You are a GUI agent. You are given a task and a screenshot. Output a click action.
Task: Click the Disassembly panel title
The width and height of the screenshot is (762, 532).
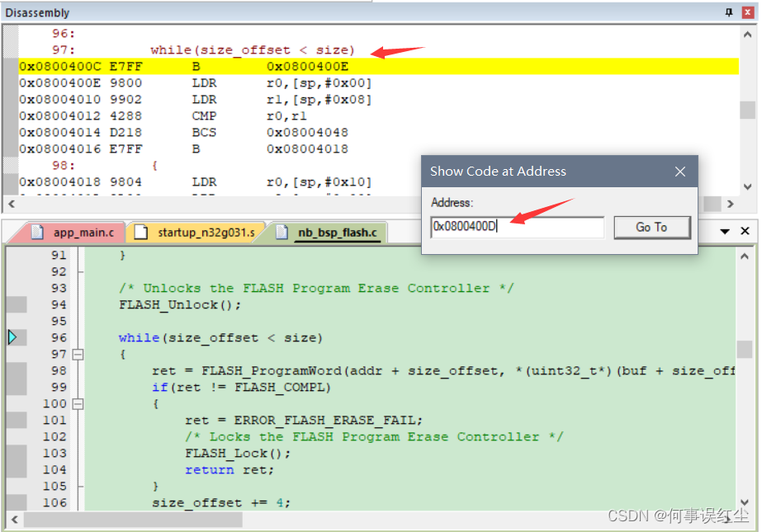(37, 12)
